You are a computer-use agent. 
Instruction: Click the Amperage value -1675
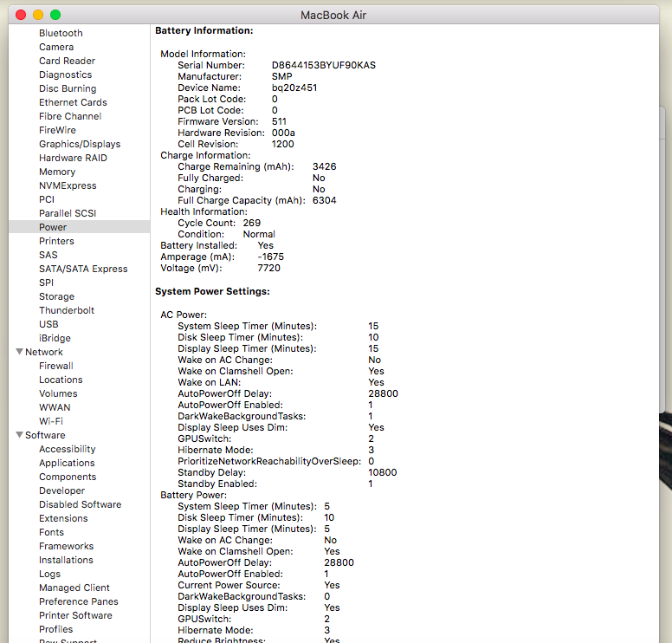click(271, 257)
